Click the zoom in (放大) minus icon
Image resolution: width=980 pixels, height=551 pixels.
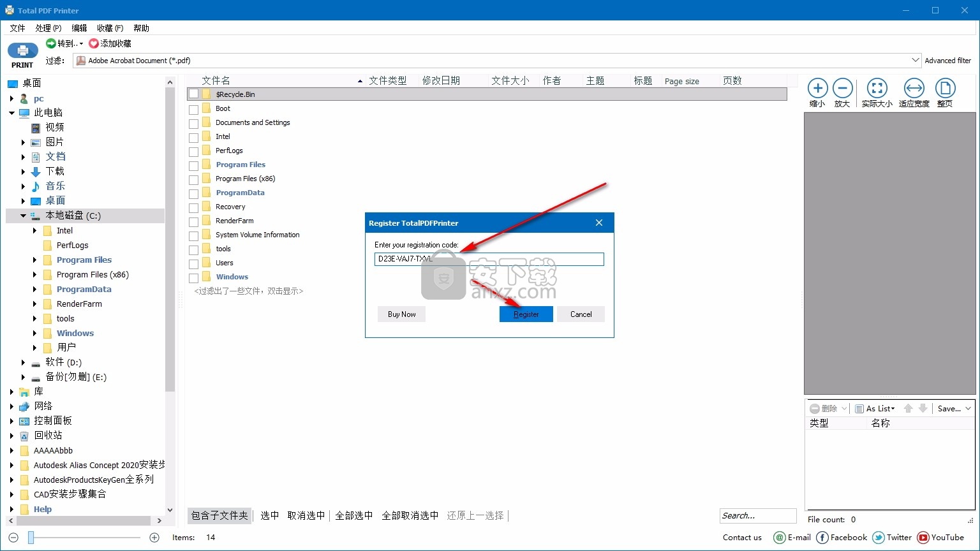(842, 88)
